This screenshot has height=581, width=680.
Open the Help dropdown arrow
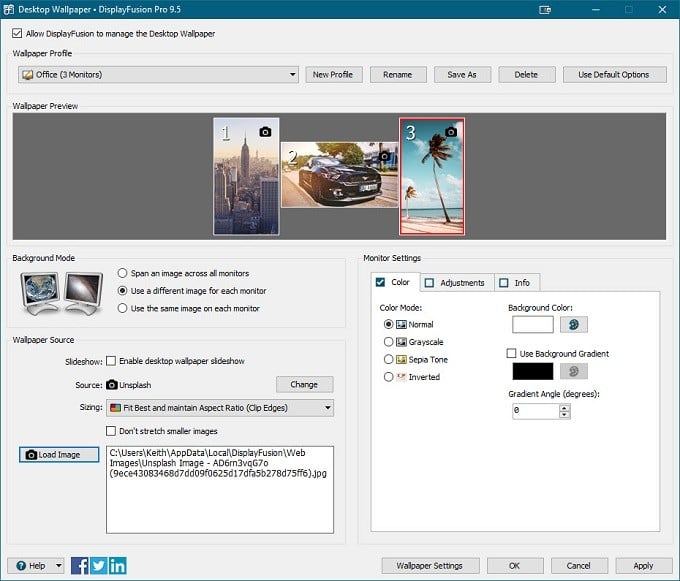click(x=59, y=565)
